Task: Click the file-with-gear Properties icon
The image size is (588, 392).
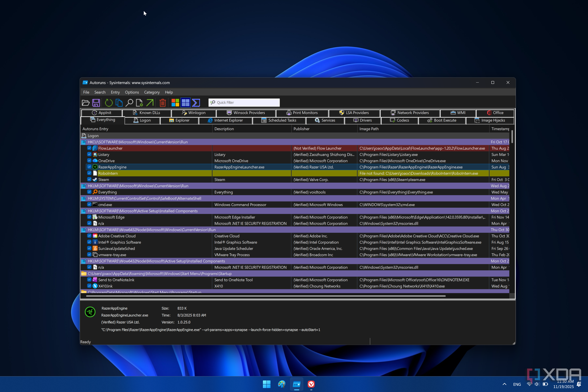Action: (x=139, y=103)
